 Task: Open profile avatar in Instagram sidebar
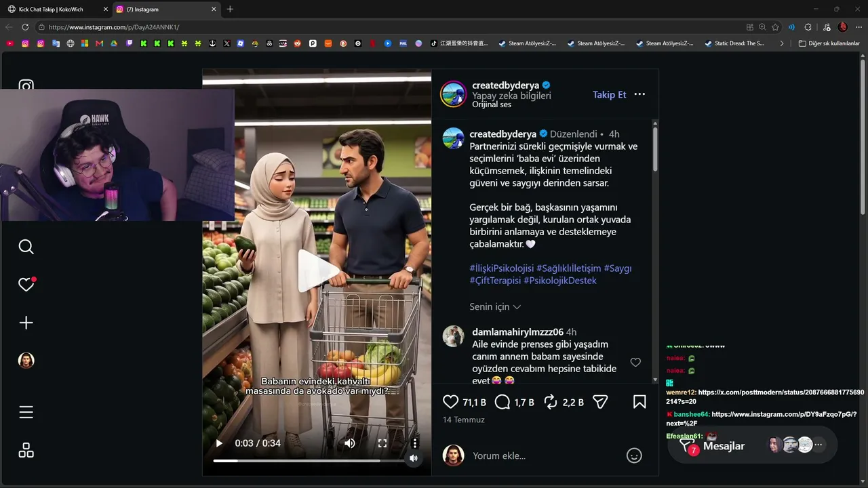click(26, 361)
